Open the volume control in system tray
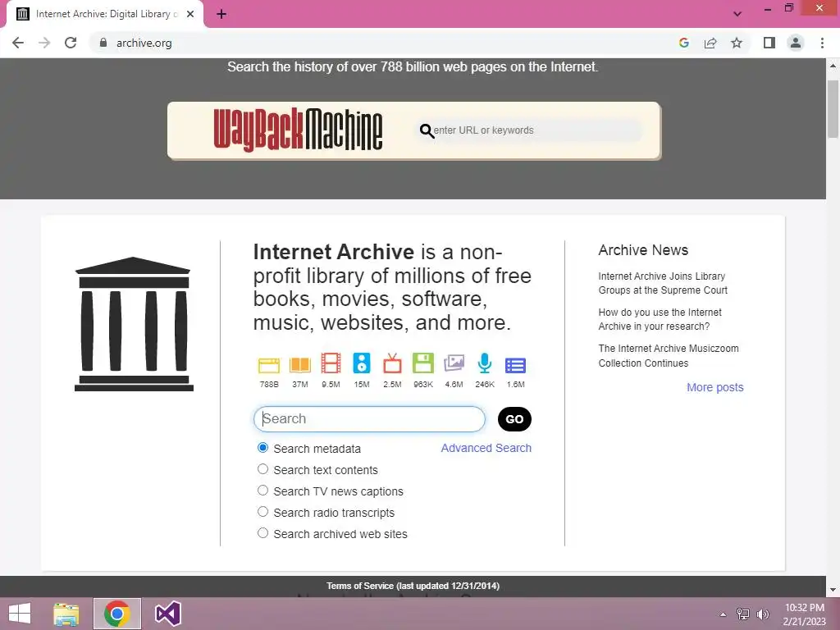Viewport: 840px width, 630px height. pyautogui.click(x=762, y=614)
